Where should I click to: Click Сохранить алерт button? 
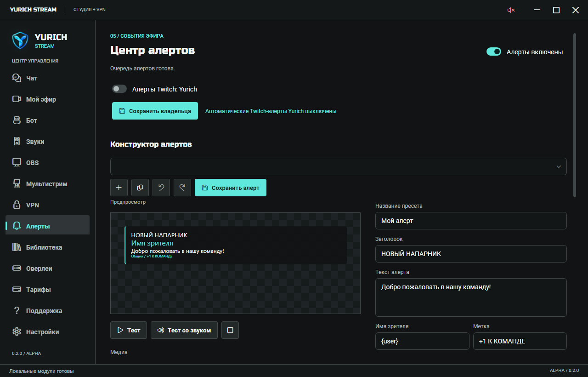pos(231,188)
